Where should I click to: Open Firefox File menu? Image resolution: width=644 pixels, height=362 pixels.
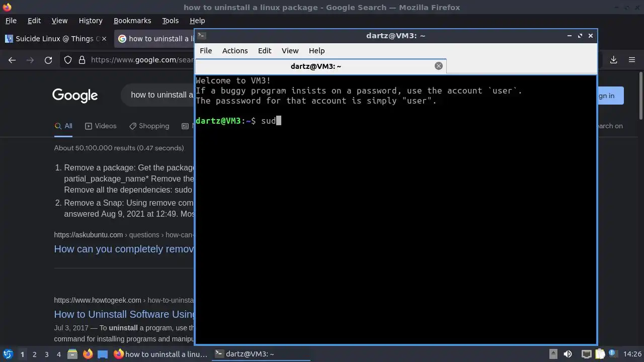click(11, 21)
